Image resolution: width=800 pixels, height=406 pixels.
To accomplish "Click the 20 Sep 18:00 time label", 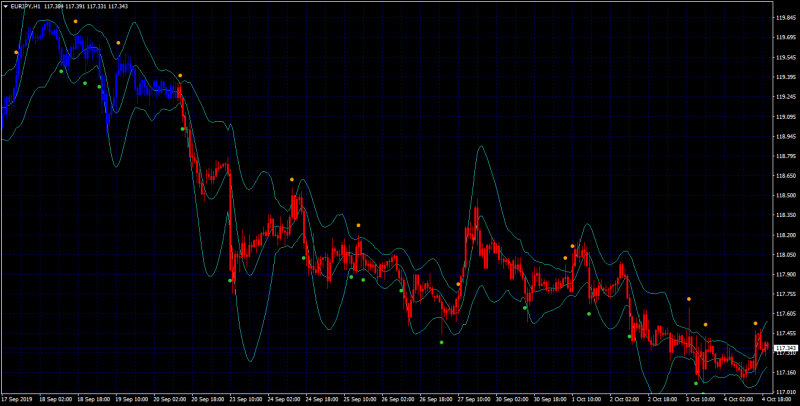I will (208, 398).
